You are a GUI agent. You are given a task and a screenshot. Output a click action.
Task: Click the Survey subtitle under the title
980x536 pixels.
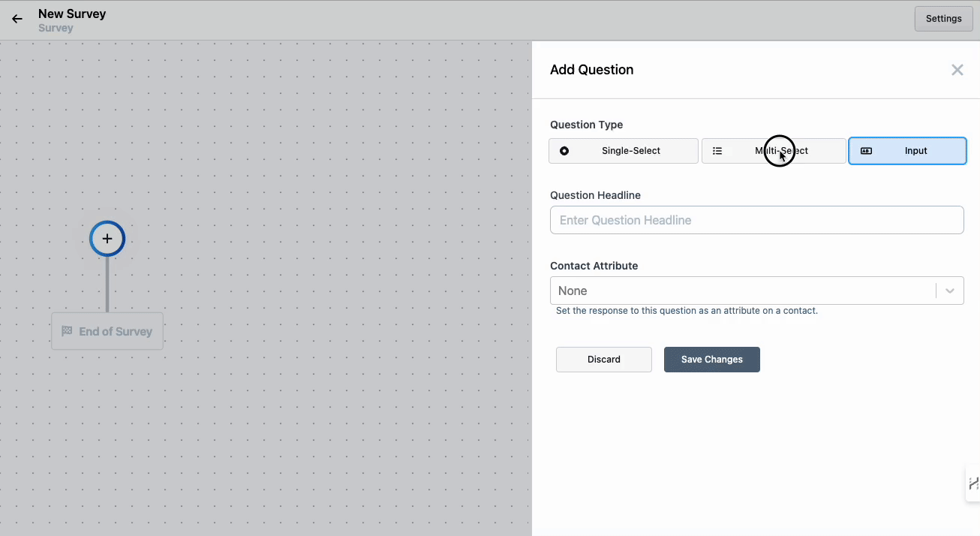pyautogui.click(x=56, y=28)
